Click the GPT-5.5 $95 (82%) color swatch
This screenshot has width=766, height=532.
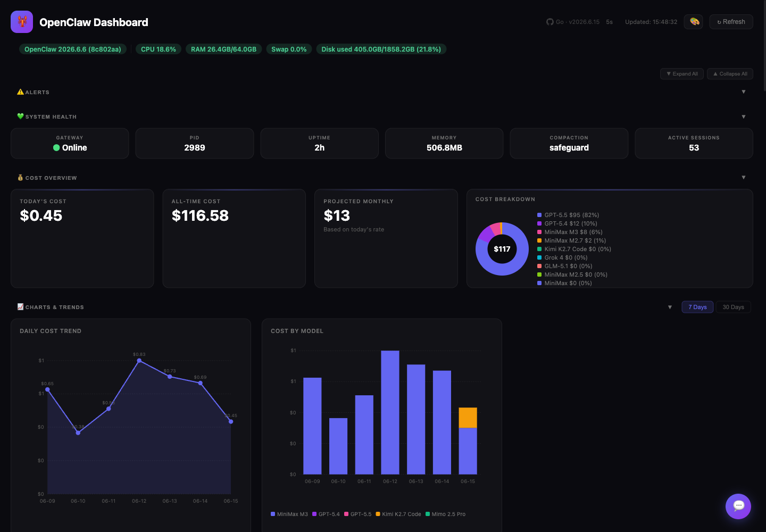point(539,215)
